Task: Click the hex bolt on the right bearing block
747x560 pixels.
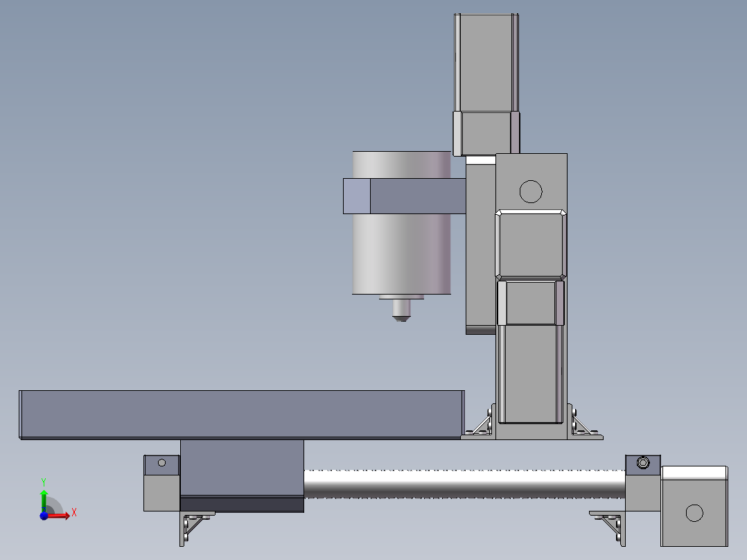Action: pyautogui.click(x=642, y=463)
